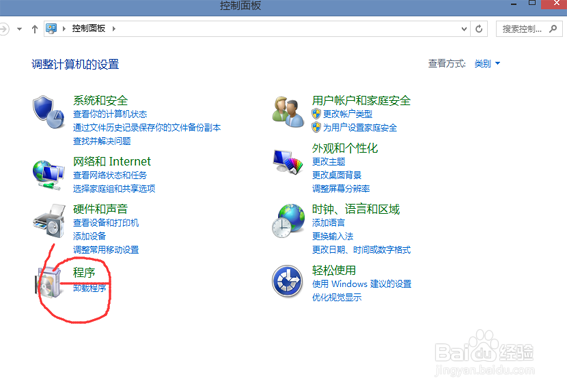Screen dimensions: 567x390
Task: Open the 用户帐户和家庭安全 heading
Action: click(x=361, y=100)
